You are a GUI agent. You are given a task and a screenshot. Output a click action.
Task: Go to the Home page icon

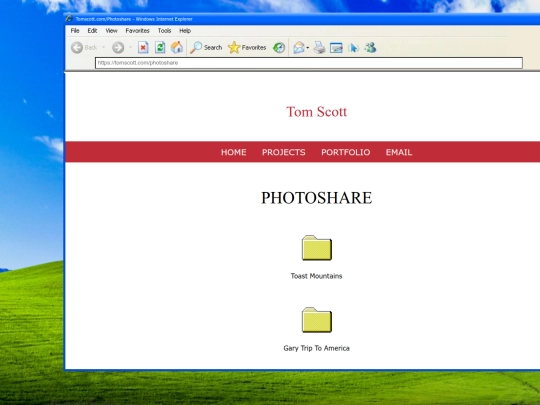(177, 48)
